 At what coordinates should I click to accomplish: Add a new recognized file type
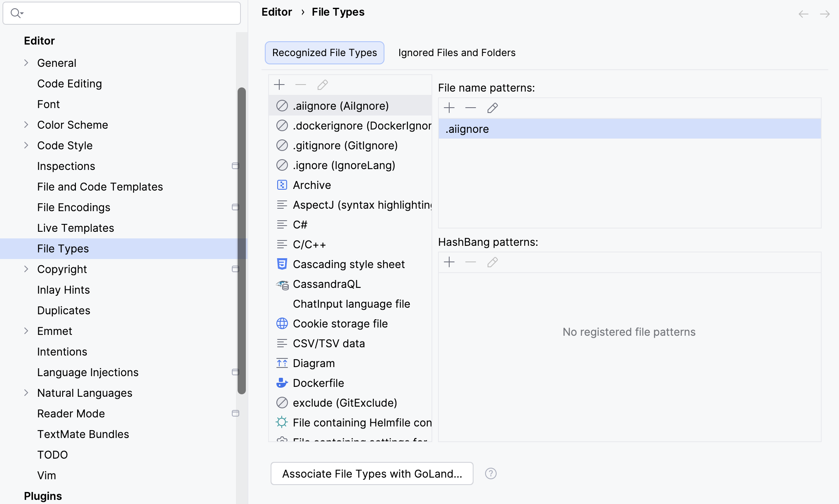point(279,85)
